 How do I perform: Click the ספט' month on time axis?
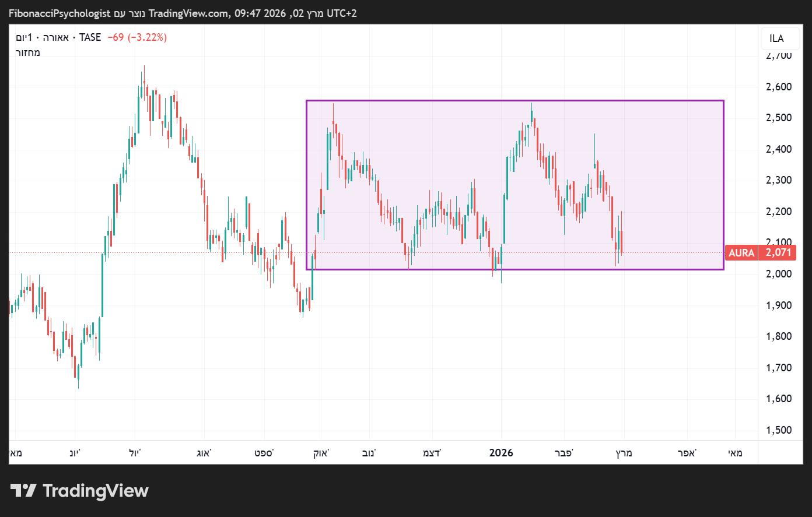264,453
